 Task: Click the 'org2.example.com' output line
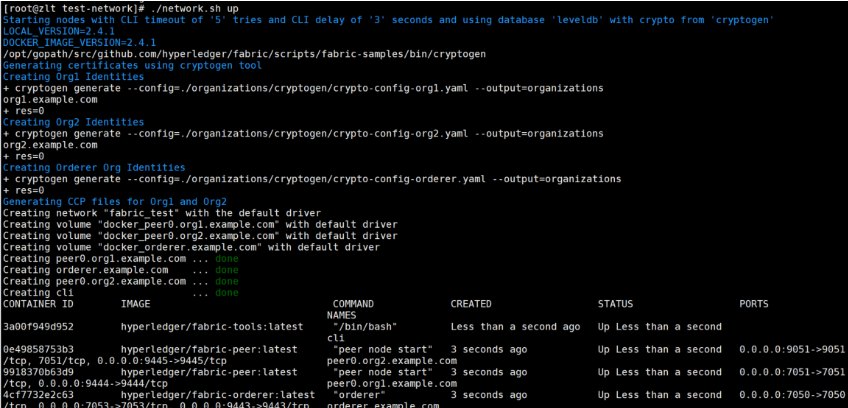click(50, 145)
